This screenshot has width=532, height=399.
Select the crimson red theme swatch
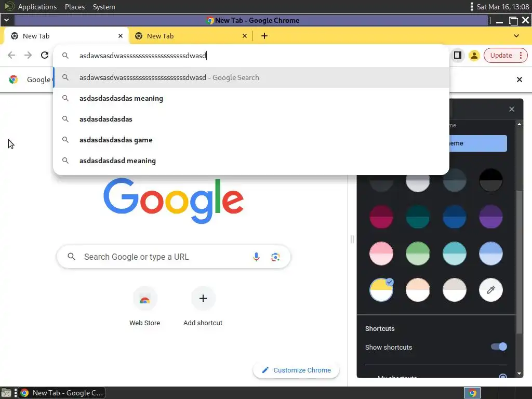[x=381, y=217]
